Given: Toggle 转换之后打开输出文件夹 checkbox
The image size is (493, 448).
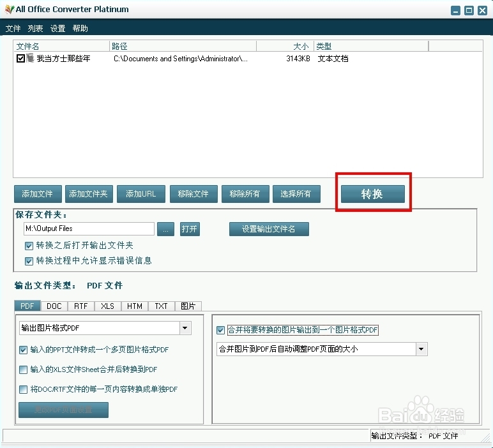Looking at the screenshot, I should coord(29,246).
